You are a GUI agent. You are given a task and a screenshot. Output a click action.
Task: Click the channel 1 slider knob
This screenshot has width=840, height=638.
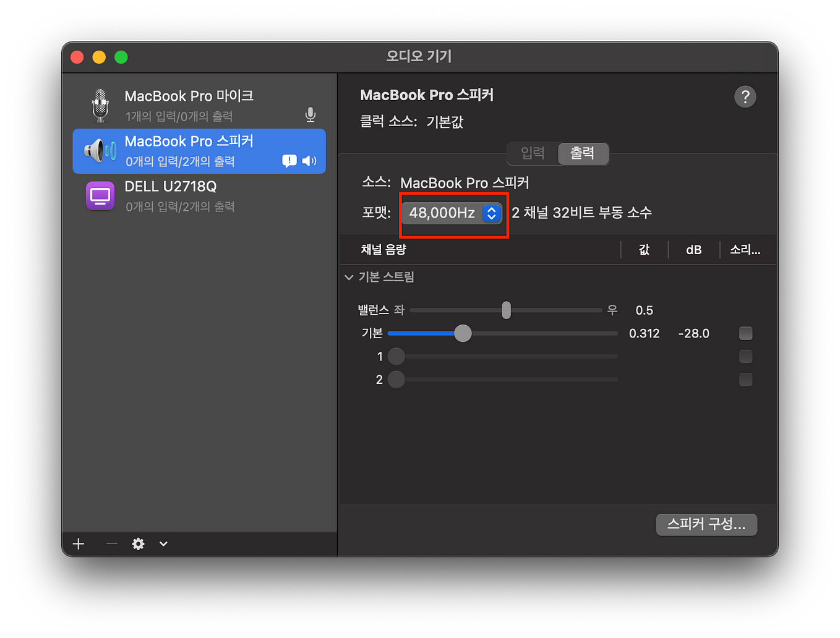(396, 356)
